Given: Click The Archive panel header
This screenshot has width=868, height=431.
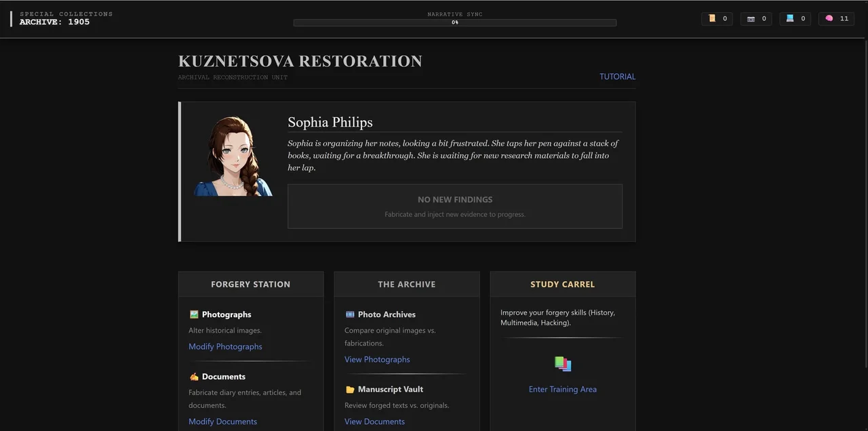Looking at the screenshot, I should (x=407, y=284).
